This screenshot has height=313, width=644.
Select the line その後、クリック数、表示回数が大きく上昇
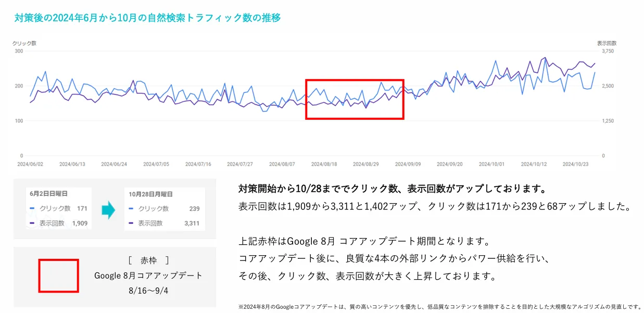pos(368,276)
